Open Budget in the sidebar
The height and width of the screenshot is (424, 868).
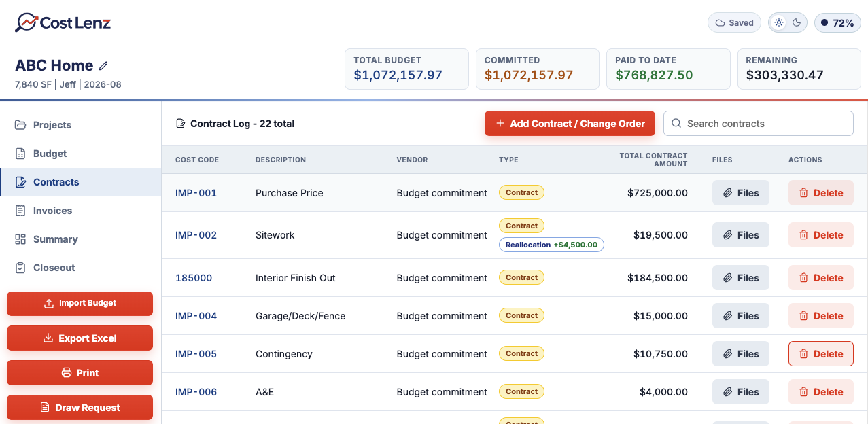coord(80,154)
